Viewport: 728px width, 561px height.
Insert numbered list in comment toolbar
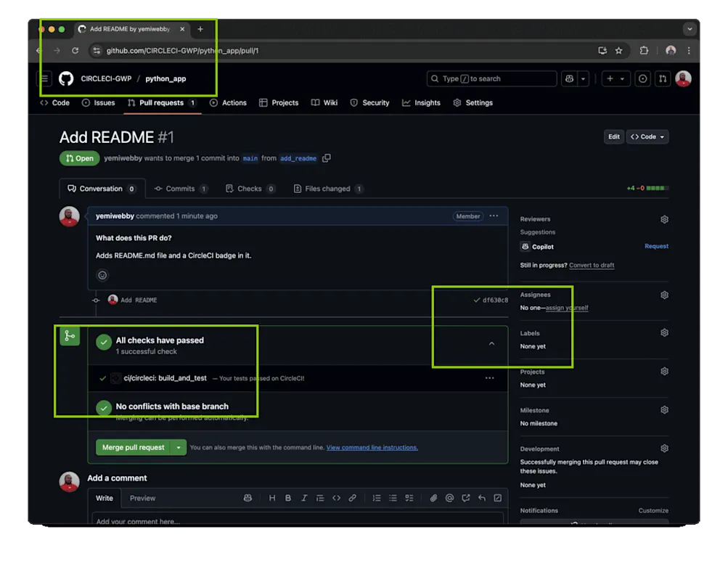(x=377, y=498)
